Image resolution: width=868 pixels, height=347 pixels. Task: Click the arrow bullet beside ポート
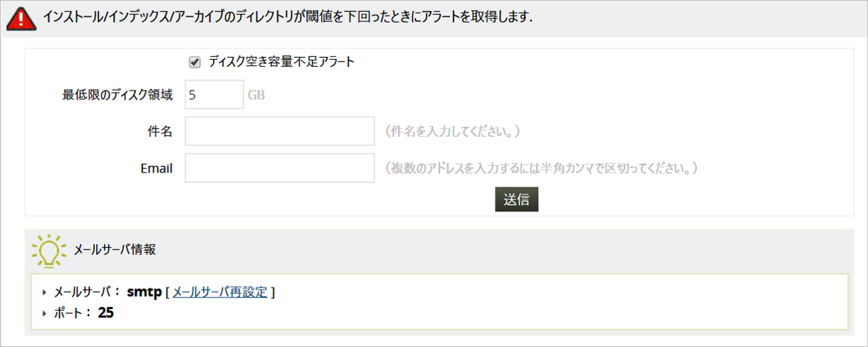pyautogui.click(x=46, y=313)
